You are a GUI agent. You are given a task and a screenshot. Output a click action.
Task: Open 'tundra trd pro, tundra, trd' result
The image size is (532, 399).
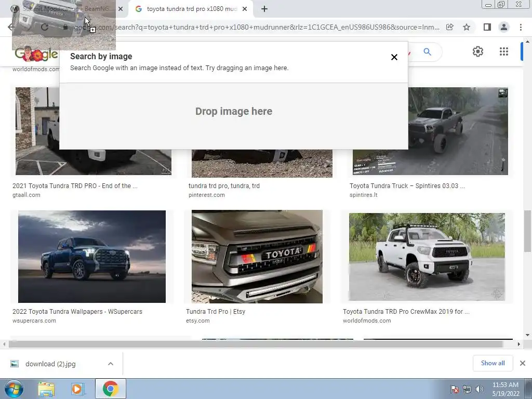(x=224, y=186)
